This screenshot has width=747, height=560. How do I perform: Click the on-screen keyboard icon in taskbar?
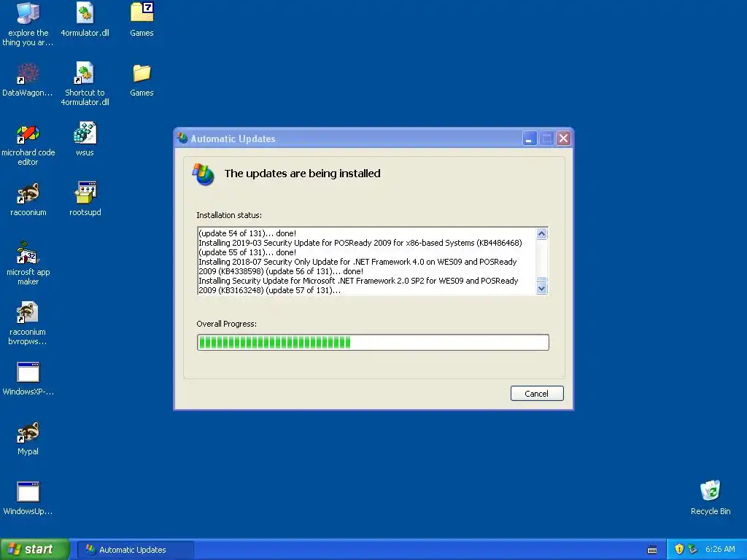(x=652, y=550)
